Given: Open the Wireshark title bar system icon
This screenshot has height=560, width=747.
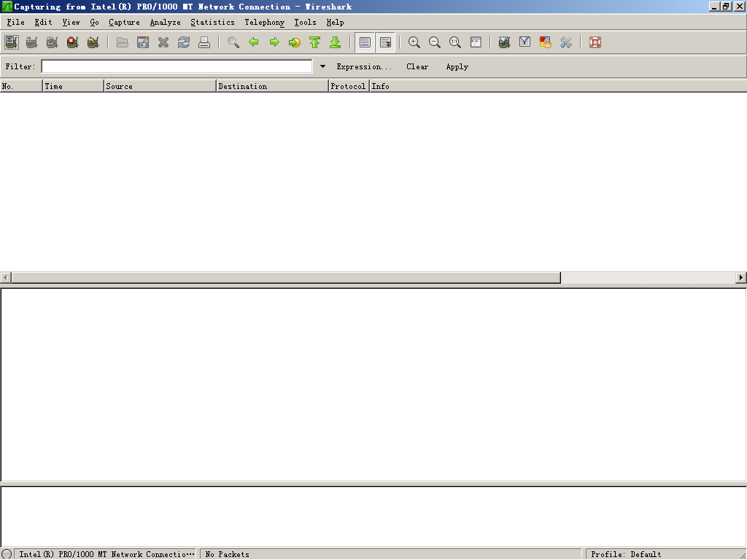Looking at the screenshot, I should point(7,7).
